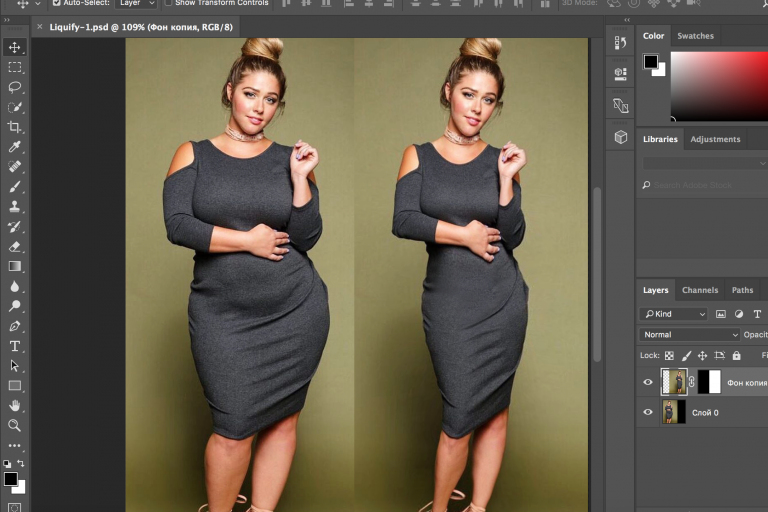The image size is (768, 512).
Task: Select the Фон копия layer mask thumbnail
Action: (x=708, y=382)
